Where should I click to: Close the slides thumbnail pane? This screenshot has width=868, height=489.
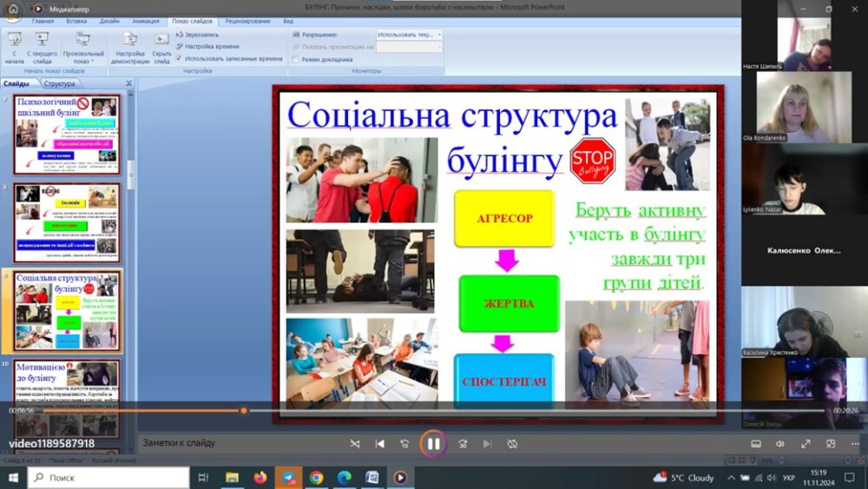[129, 83]
